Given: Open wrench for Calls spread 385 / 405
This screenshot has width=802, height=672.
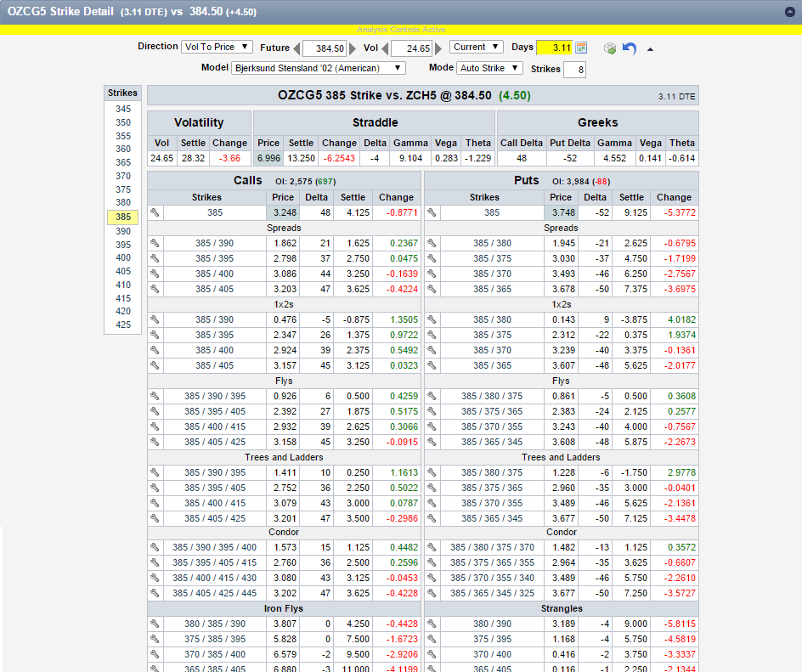Looking at the screenshot, I should click(x=155, y=289).
